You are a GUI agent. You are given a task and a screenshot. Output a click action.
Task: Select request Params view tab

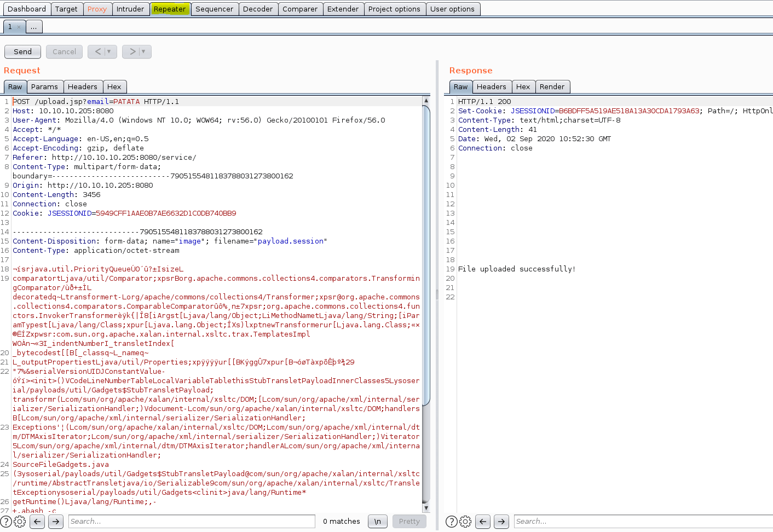(x=44, y=86)
